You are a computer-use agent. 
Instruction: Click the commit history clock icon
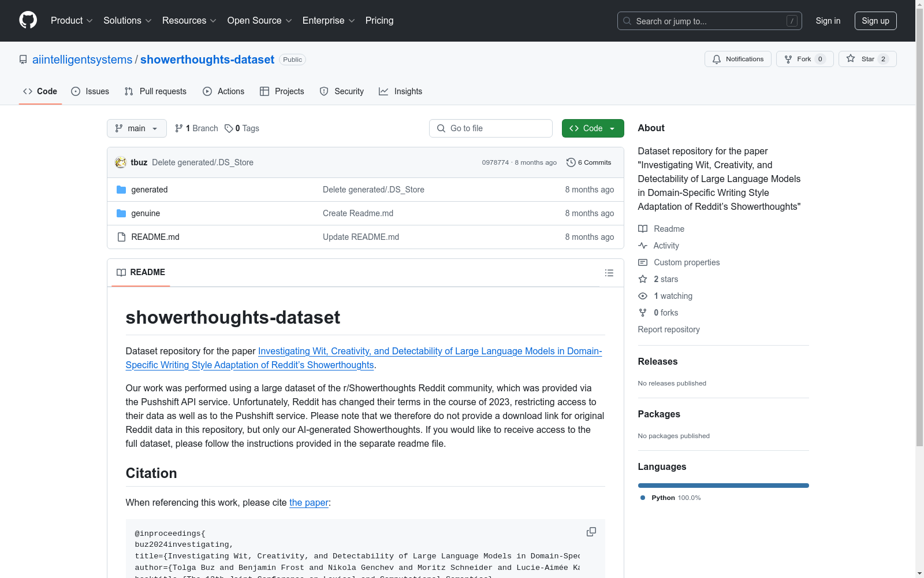[571, 162]
